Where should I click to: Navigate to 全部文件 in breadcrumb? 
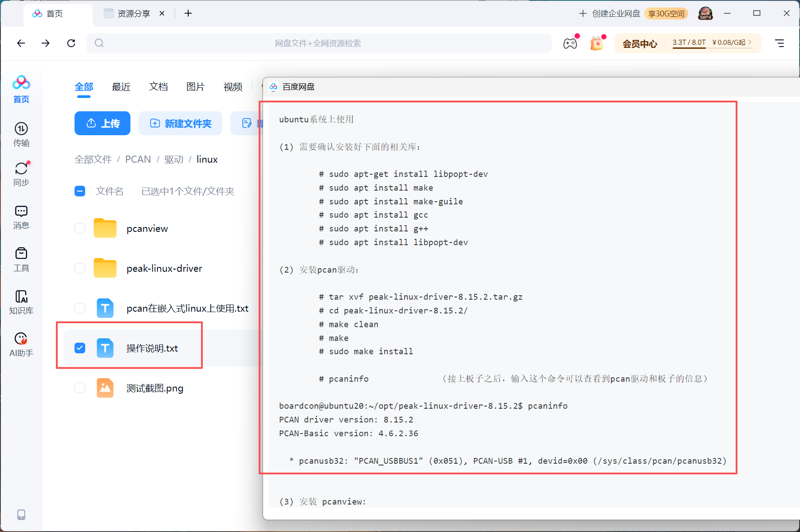[x=93, y=160]
